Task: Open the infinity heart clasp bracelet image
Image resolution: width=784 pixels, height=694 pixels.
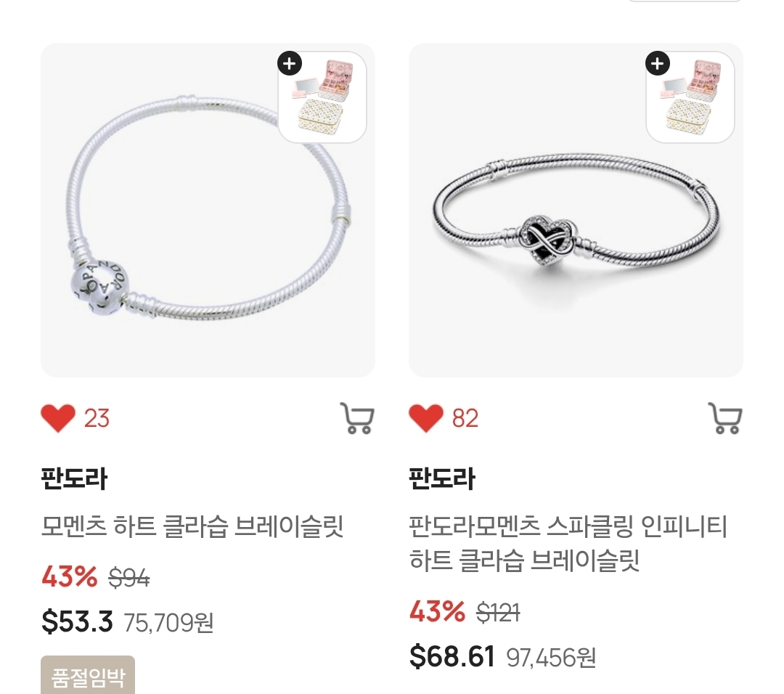Action: 576,210
